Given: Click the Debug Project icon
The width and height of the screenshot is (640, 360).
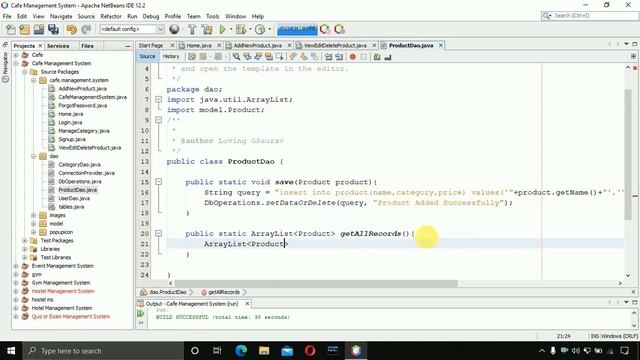Looking at the screenshot, I should coord(241,29).
